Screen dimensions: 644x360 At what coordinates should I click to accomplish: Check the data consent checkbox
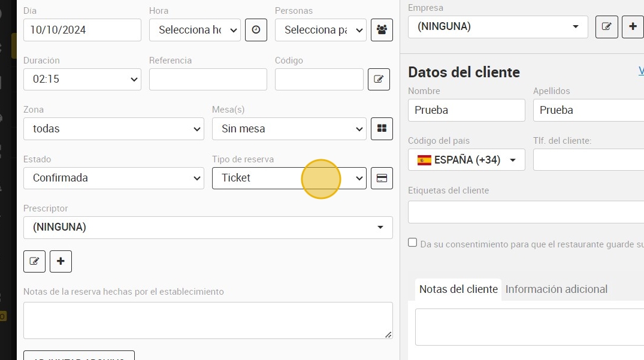412,243
